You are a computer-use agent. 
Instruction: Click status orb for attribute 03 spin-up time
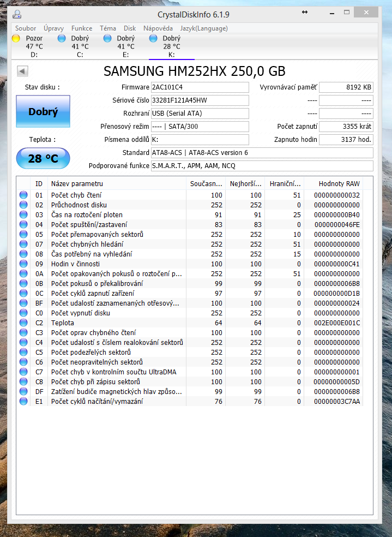click(x=23, y=214)
